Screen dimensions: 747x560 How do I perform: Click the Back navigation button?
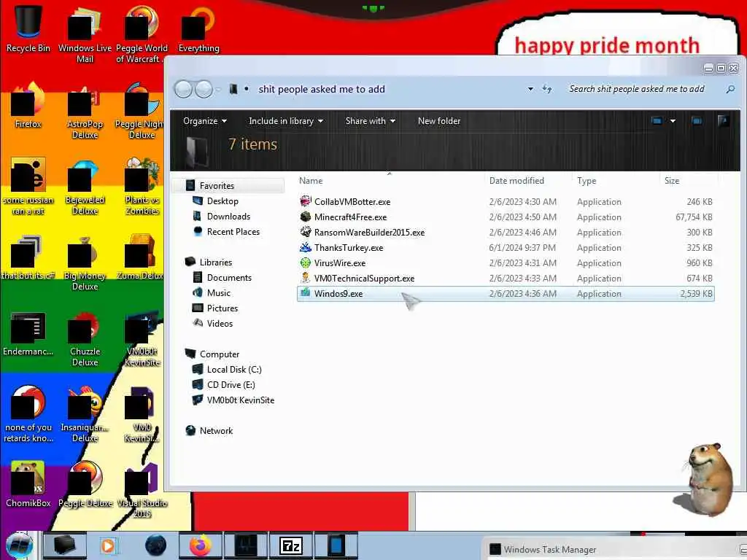tap(183, 89)
